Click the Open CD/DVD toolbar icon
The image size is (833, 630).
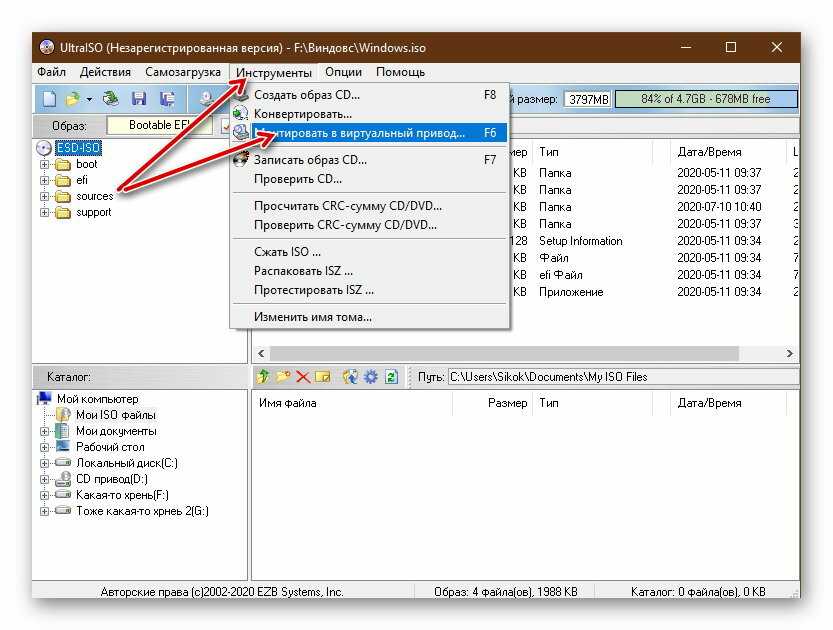click(111, 99)
